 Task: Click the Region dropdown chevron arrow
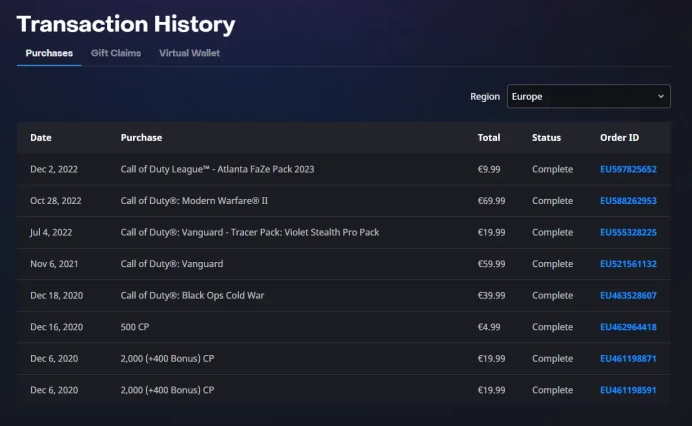pyautogui.click(x=661, y=96)
